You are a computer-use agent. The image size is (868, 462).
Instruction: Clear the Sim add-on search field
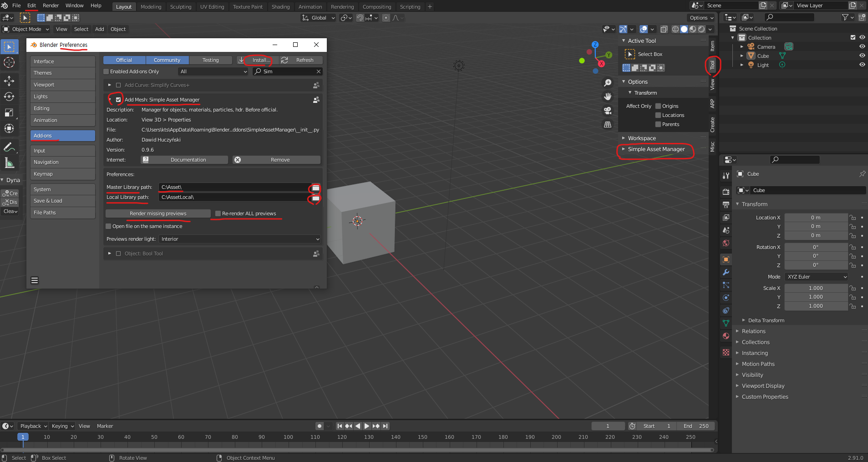pyautogui.click(x=319, y=71)
